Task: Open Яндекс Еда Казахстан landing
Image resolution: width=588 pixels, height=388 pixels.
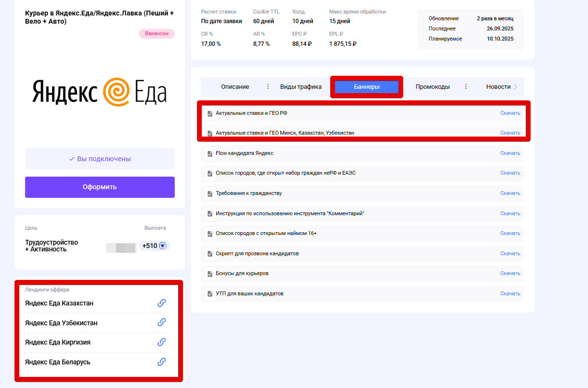Action: click(x=59, y=303)
